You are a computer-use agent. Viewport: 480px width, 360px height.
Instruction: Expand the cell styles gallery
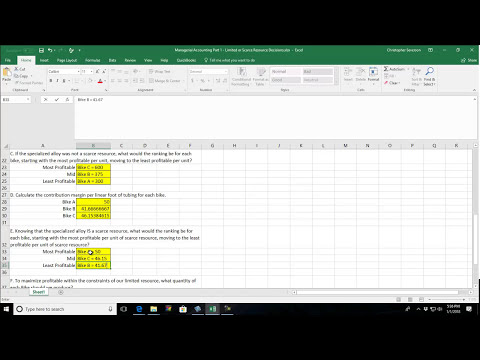tap(336, 82)
